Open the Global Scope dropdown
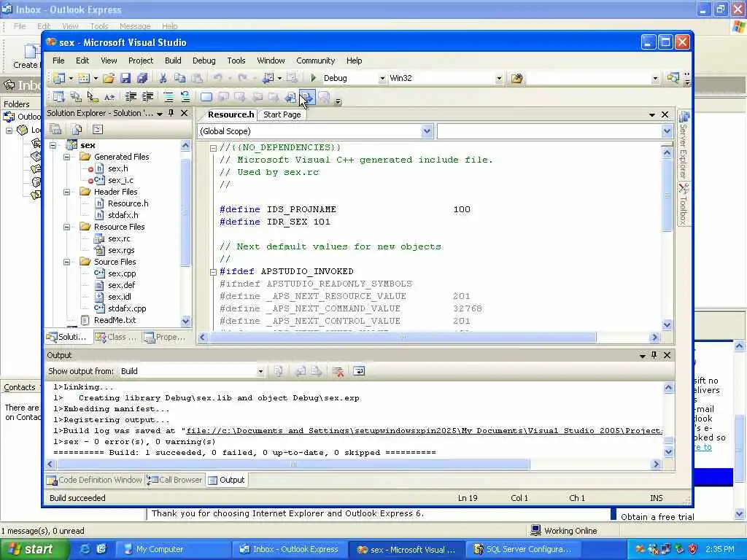Screen dimensions: 747x560 [427, 131]
